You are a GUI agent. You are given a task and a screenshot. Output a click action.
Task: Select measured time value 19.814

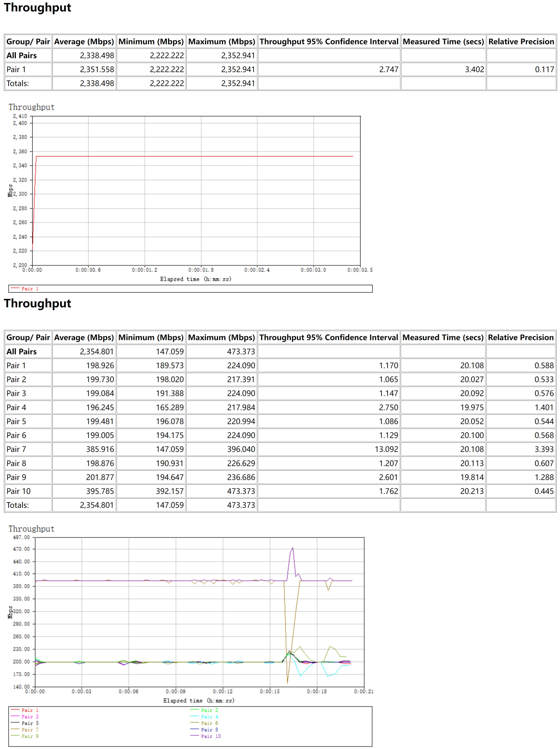(472, 477)
